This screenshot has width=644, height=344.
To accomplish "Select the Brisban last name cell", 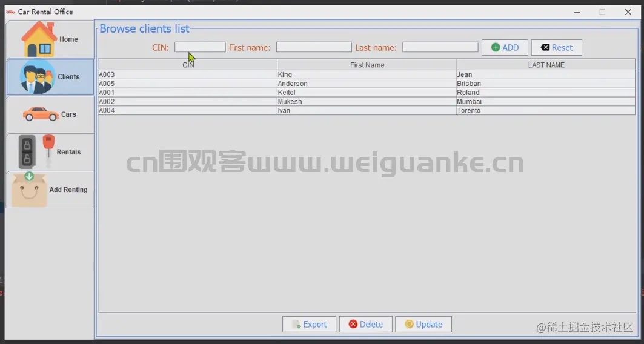I will pos(546,84).
